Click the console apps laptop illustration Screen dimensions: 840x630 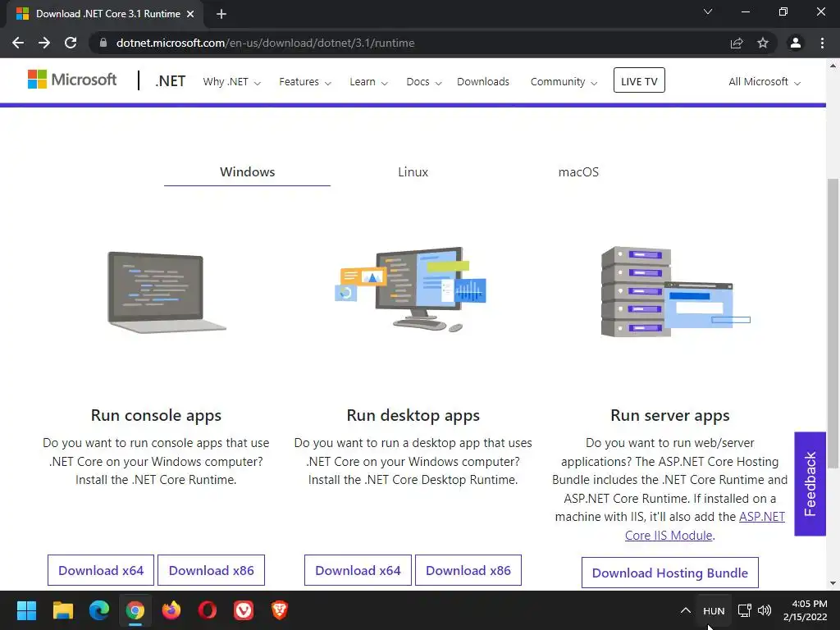coord(167,293)
